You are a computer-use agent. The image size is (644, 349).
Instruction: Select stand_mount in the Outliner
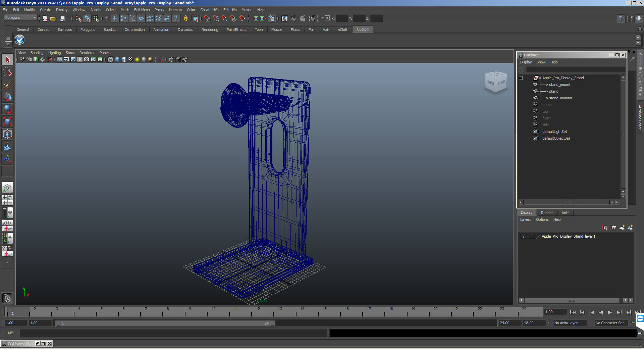[x=559, y=85]
